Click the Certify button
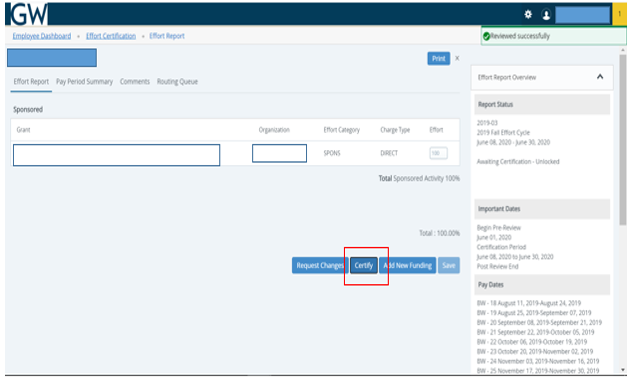 click(x=364, y=265)
